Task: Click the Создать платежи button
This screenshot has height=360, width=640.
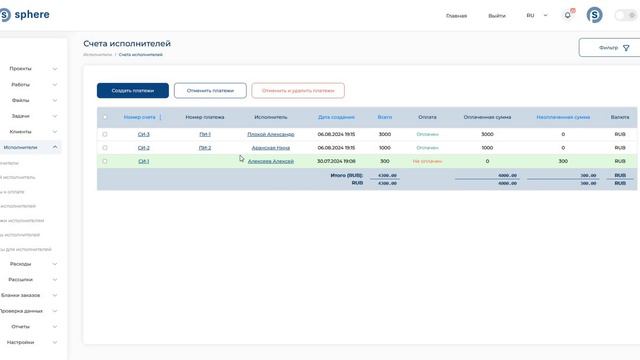Action: [133, 91]
